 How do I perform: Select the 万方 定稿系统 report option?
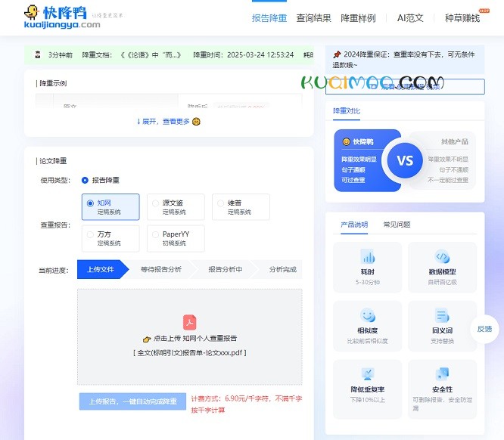click(x=110, y=238)
